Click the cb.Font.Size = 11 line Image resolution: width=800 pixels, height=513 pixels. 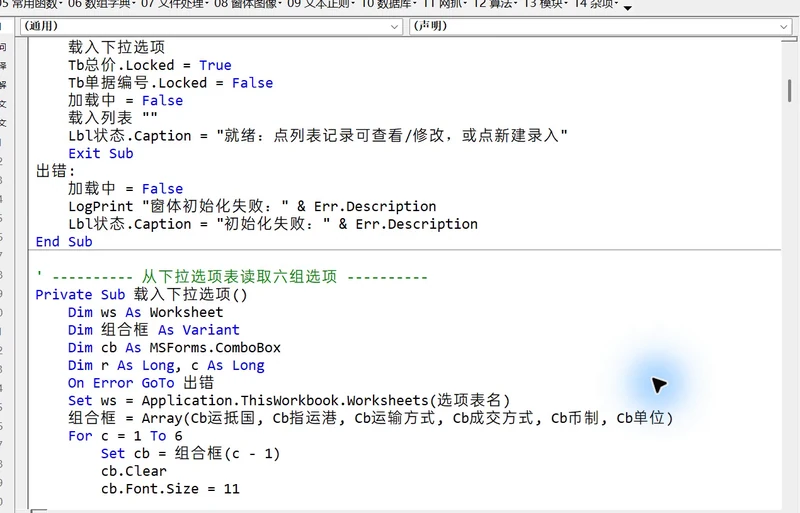[x=170, y=488]
